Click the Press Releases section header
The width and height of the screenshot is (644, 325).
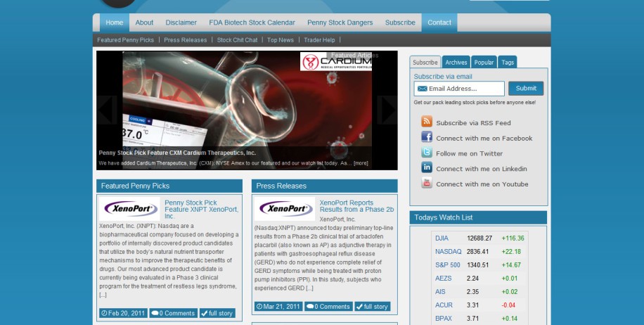pos(325,186)
